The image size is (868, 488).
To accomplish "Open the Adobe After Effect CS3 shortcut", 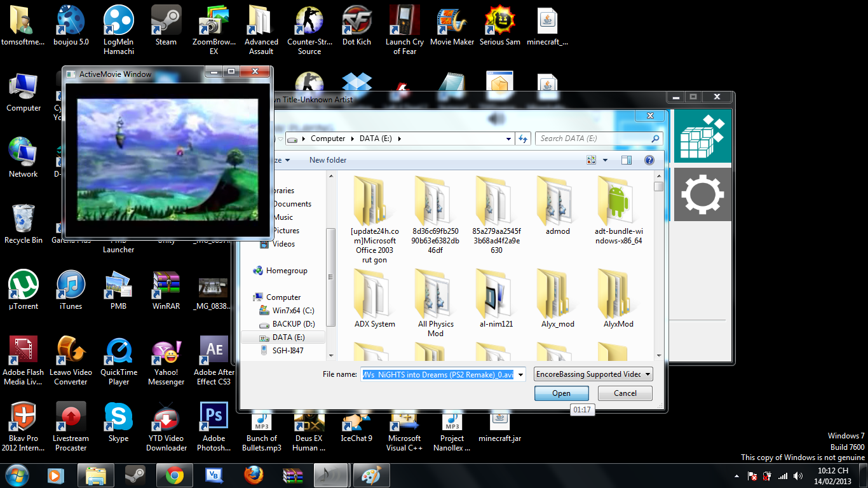I will point(214,361).
